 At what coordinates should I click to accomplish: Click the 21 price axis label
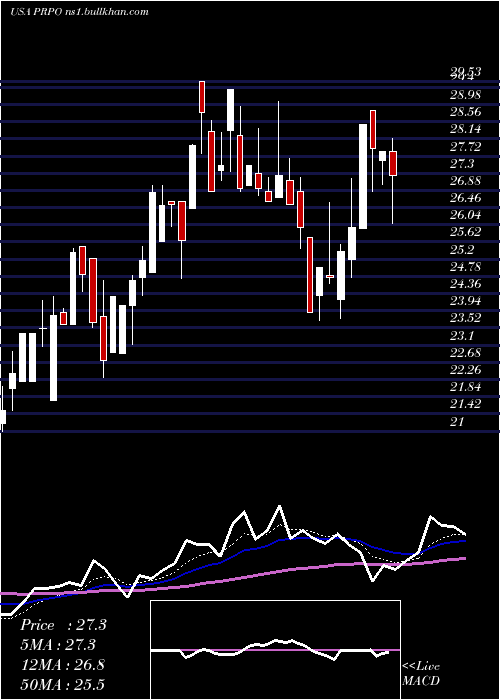click(x=458, y=421)
